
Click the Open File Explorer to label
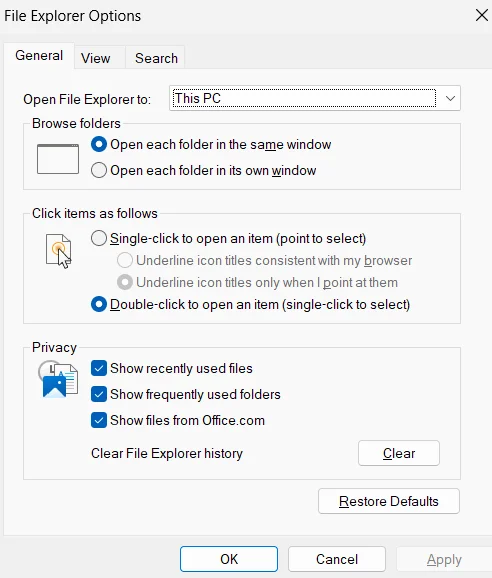[x=87, y=99]
